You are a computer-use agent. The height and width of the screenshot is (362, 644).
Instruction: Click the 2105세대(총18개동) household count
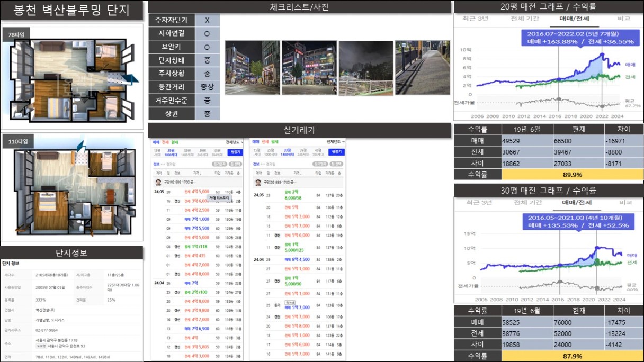coord(53,275)
